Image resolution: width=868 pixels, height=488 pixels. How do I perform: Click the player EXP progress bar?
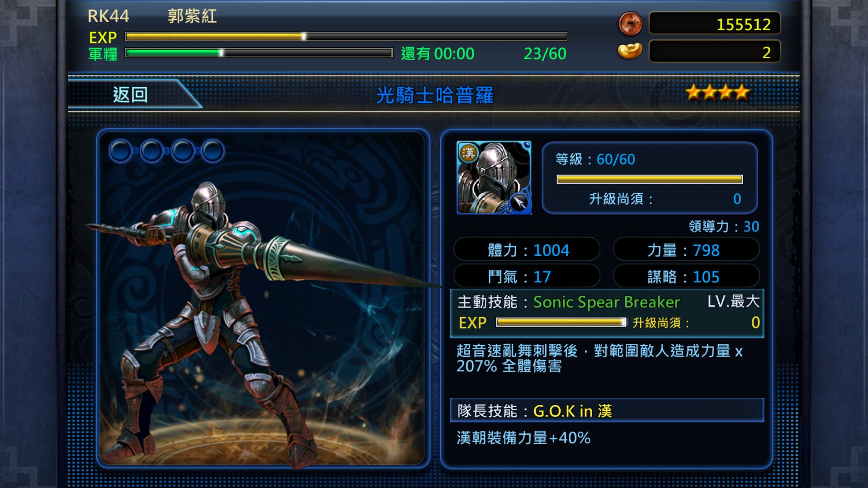(346, 37)
